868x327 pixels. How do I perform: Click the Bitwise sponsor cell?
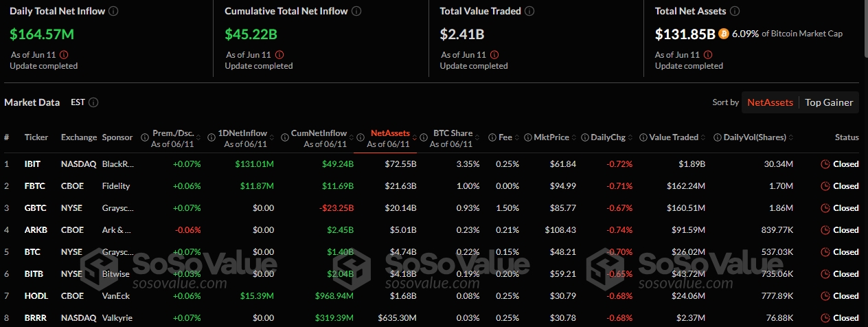click(x=116, y=274)
